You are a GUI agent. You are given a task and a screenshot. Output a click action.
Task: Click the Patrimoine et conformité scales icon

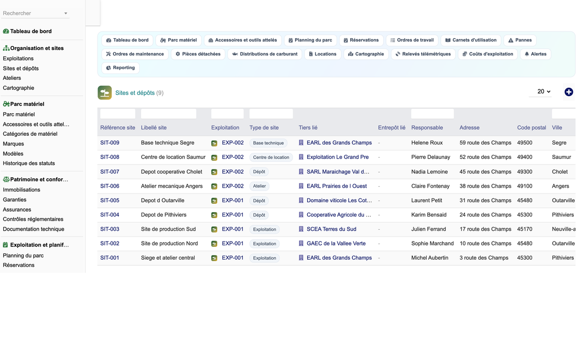pos(6,179)
